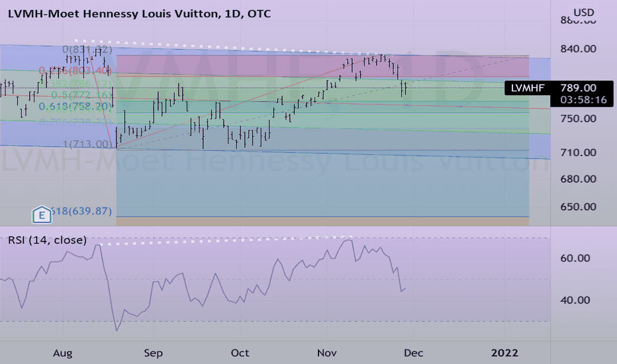Select the Oct label on the time axis

coord(240,353)
